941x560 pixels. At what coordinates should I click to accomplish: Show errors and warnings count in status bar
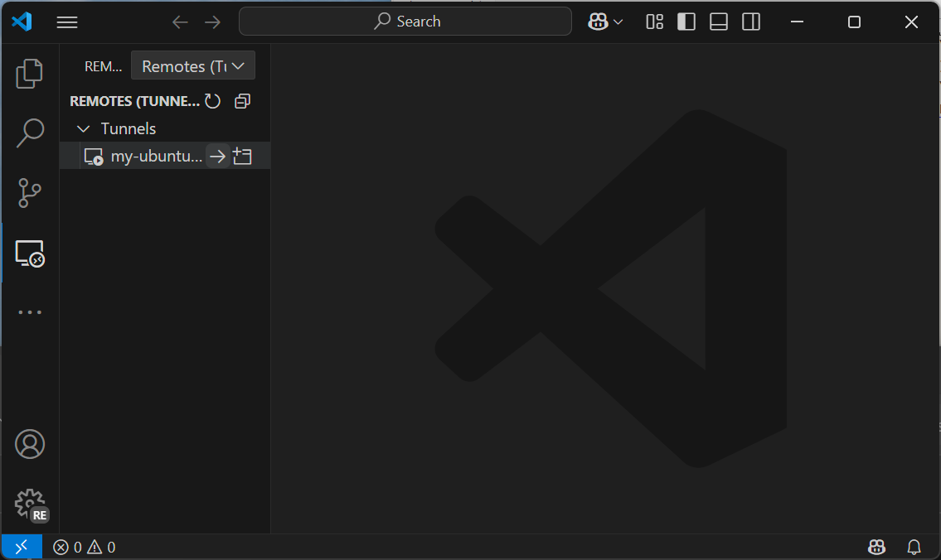click(85, 547)
